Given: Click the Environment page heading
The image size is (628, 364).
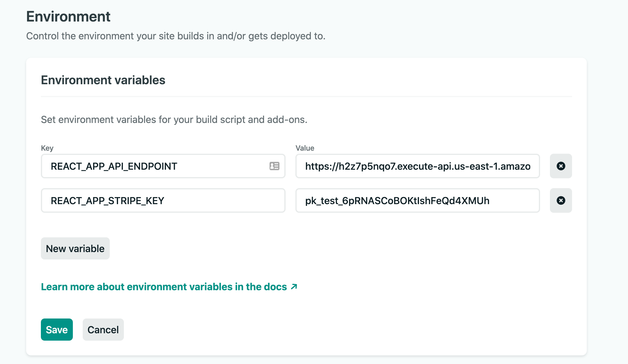Looking at the screenshot, I should [68, 17].
